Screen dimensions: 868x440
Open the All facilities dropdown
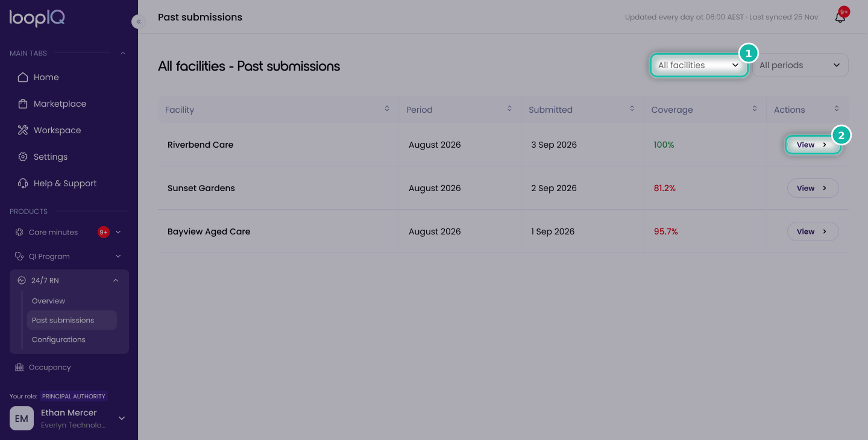pos(699,65)
